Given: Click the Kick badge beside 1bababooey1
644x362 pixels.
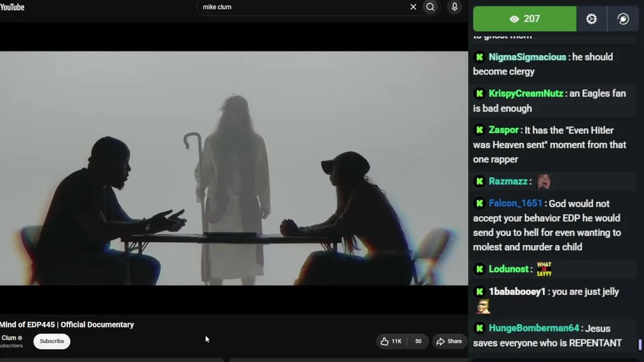Looking at the screenshot, I should point(479,292).
